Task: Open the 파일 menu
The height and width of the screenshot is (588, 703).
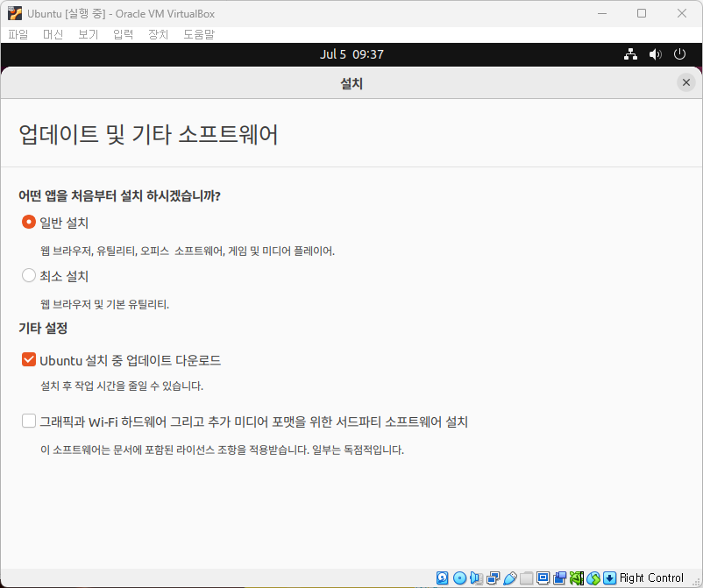Action: tap(18, 34)
